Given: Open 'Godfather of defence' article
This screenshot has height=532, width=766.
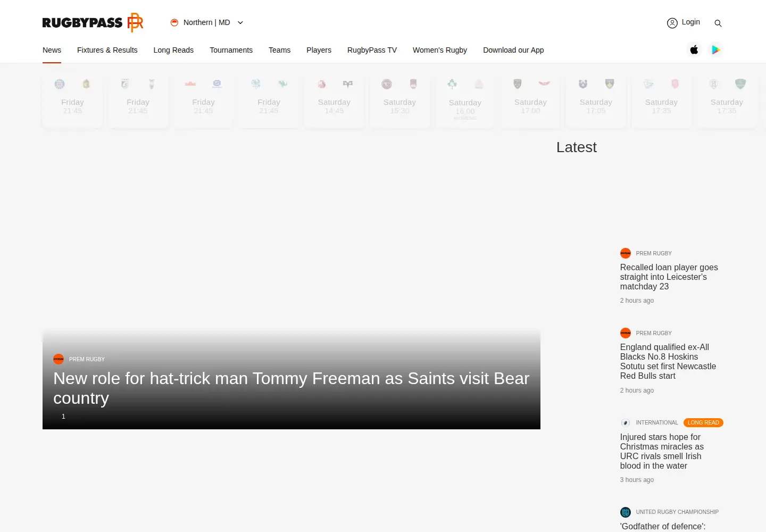Looking at the screenshot, I should (663, 526).
